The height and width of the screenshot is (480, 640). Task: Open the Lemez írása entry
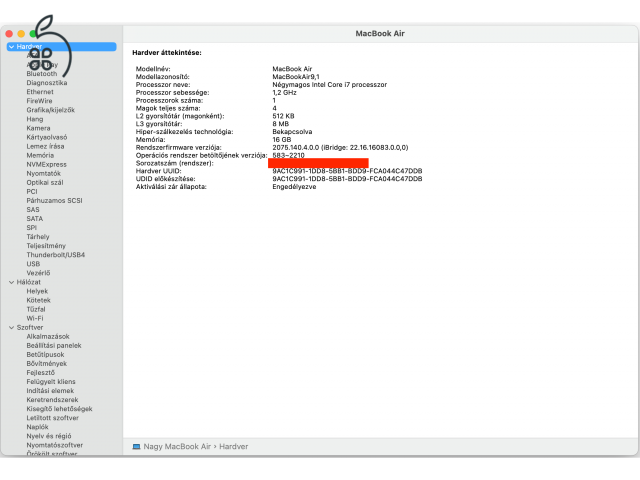45,146
